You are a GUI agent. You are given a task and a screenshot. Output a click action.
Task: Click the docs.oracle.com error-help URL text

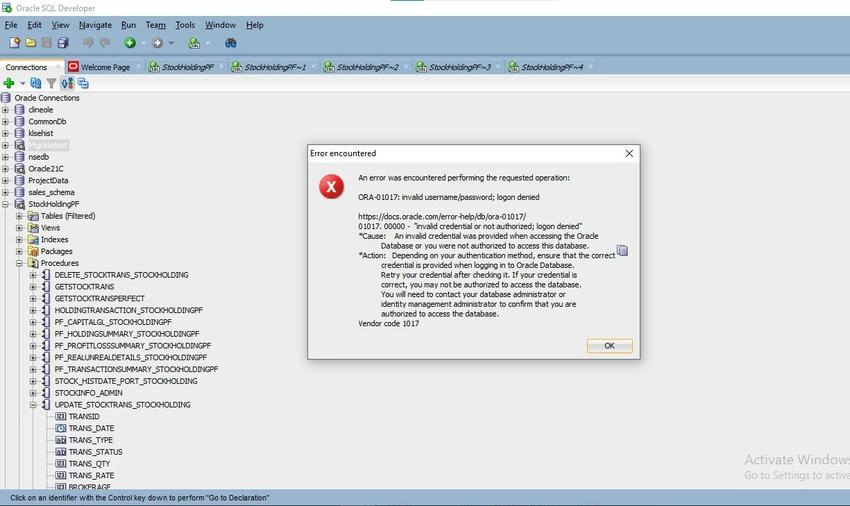coord(442,216)
